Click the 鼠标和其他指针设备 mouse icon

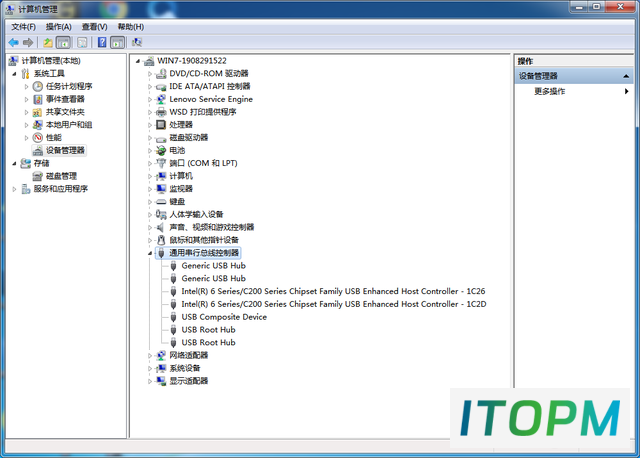161,240
